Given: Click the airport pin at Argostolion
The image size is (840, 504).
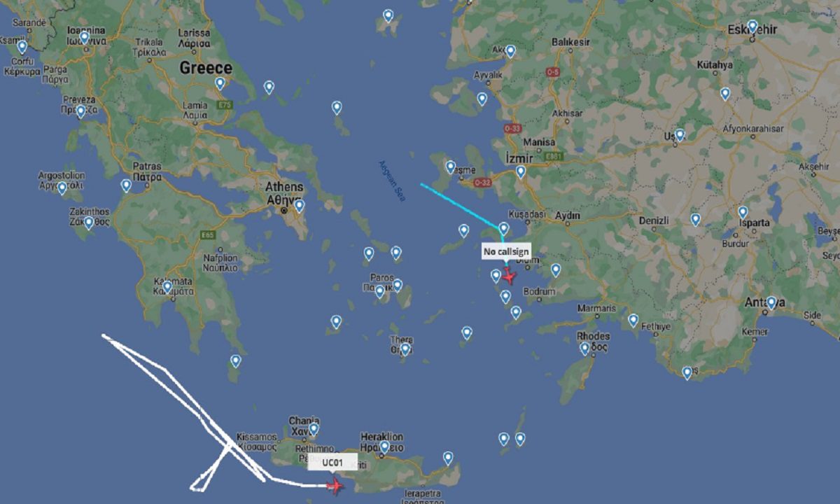Looking at the screenshot, I should 62,188.
